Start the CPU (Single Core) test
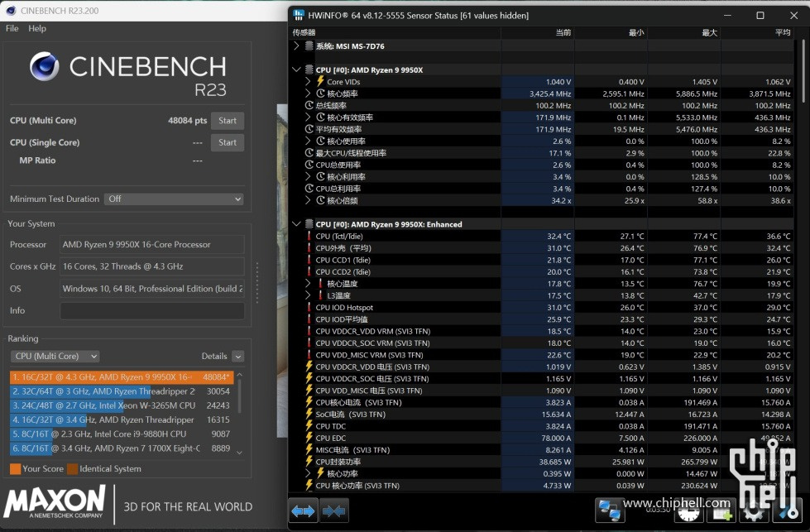810x532 pixels. point(228,142)
